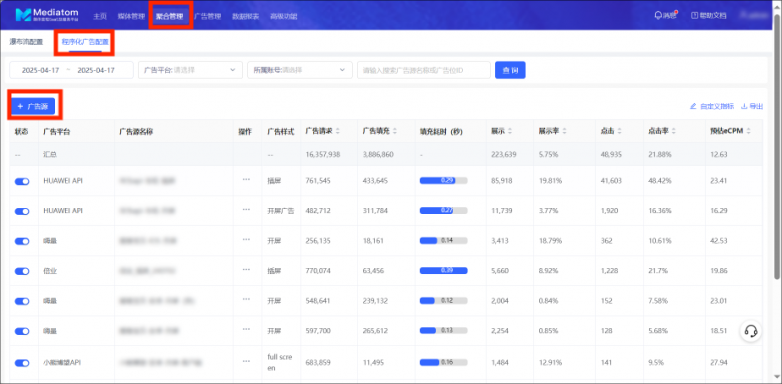Expand the 所属账号 dropdown
This screenshot has width=782, height=384.
click(x=300, y=70)
